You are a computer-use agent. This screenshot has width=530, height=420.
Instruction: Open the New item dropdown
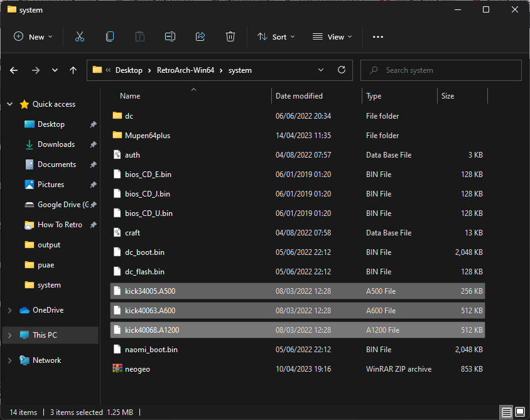pyautogui.click(x=33, y=36)
